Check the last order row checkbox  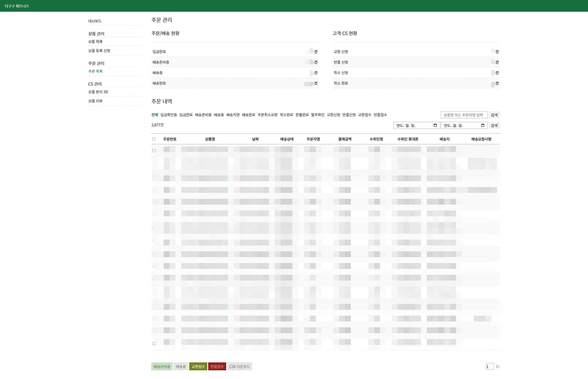[x=154, y=343]
